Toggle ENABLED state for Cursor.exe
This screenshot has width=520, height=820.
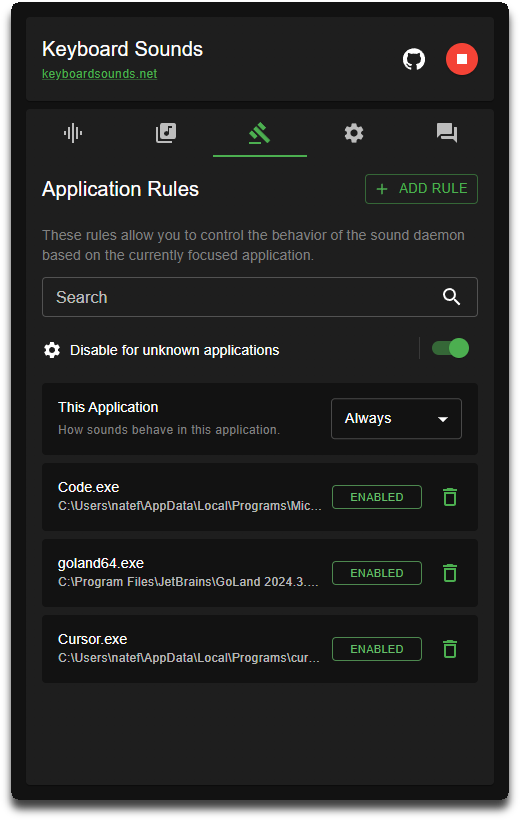pyautogui.click(x=377, y=649)
